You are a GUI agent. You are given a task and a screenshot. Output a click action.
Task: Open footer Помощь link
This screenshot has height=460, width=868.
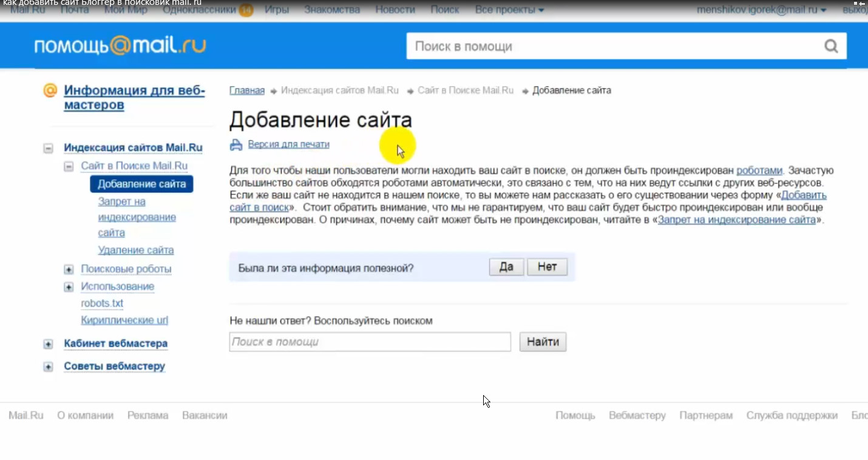(x=575, y=416)
